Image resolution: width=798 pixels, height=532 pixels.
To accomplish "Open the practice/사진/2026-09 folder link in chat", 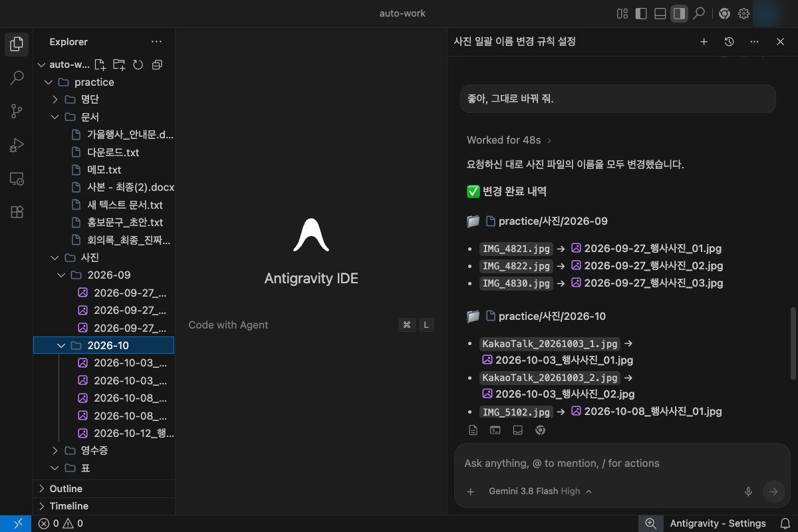I will [547, 221].
